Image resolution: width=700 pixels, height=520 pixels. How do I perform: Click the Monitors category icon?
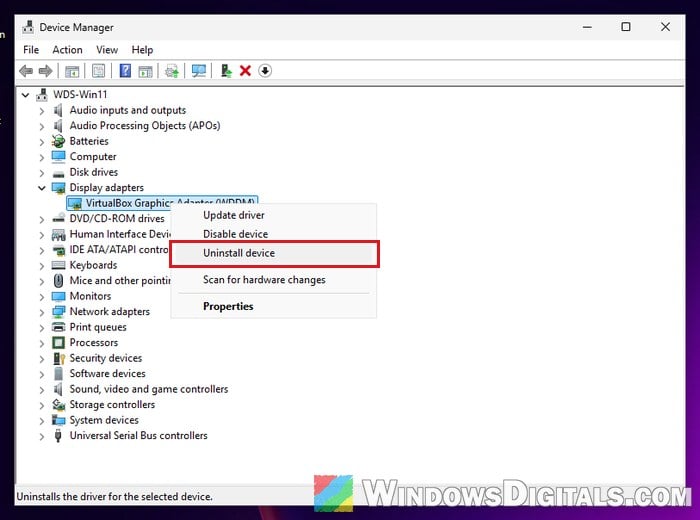[58, 296]
